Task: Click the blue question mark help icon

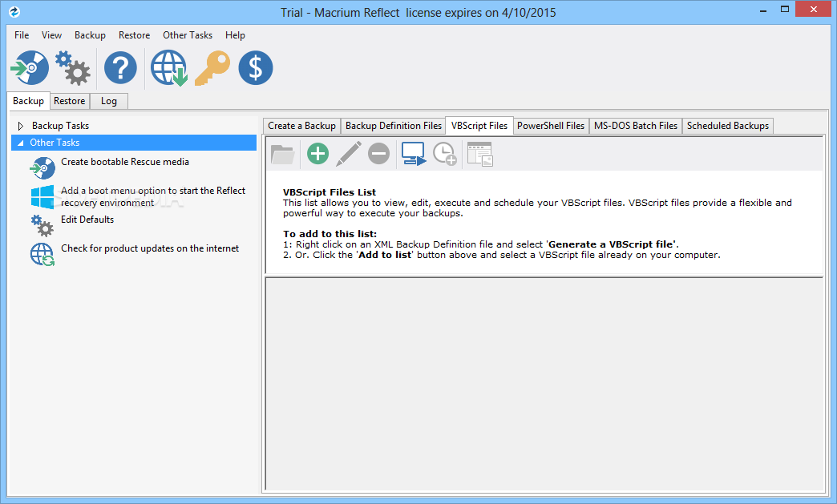Action: coord(120,68)
